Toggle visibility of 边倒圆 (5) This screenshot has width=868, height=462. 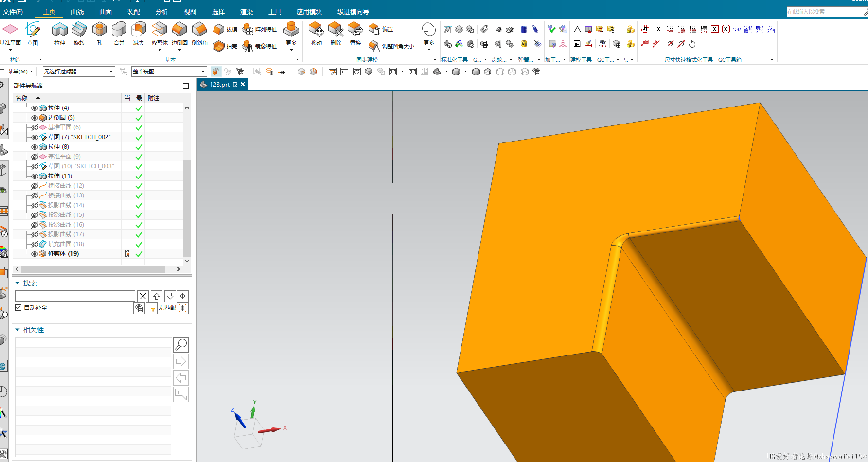click(35, 118)
